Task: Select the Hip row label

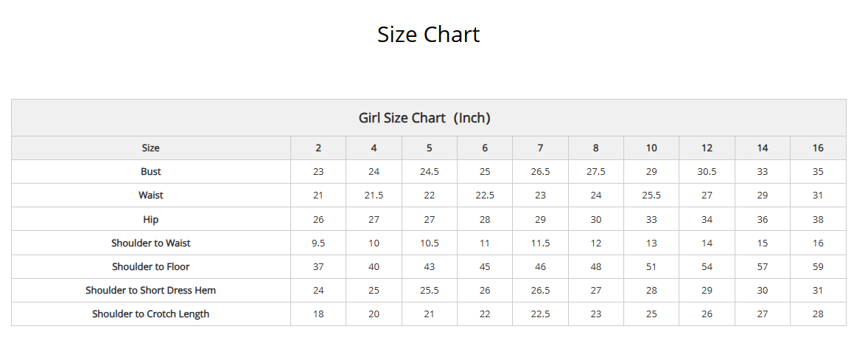Action: point(150,220)
